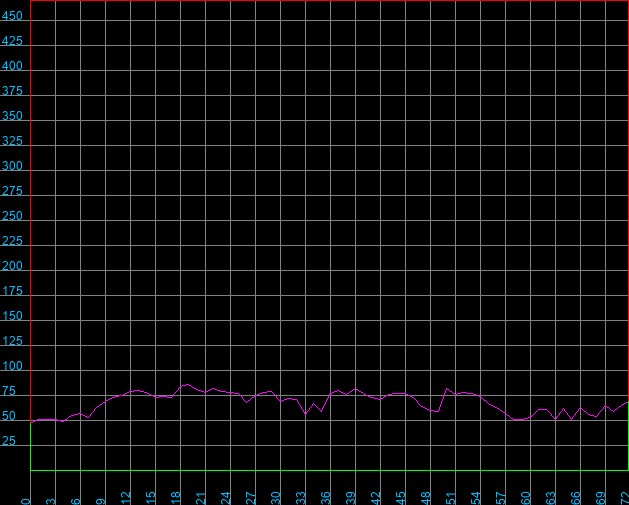Click the 15 tick label on the horizontal axis
Image resolution: width=629 pixels, height=505 pixels.
pyautogui.click(x=150, y=498)
